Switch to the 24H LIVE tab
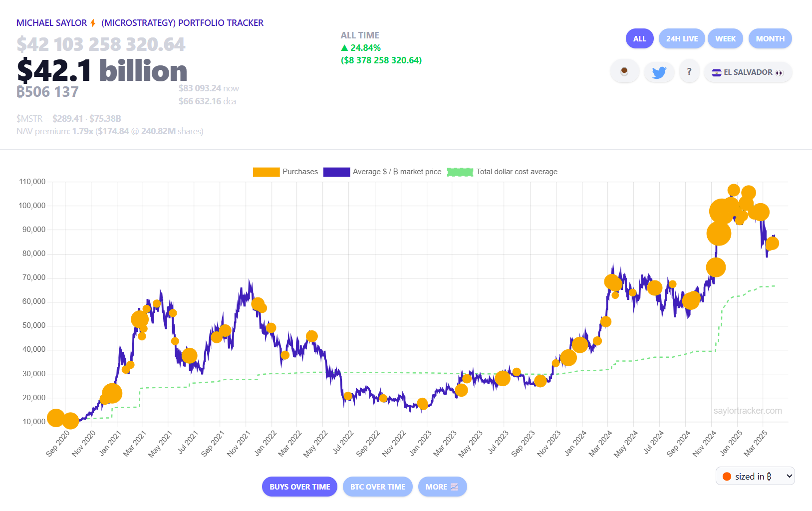The width and height of the screenshot is (812, 511). pos(682,39)
